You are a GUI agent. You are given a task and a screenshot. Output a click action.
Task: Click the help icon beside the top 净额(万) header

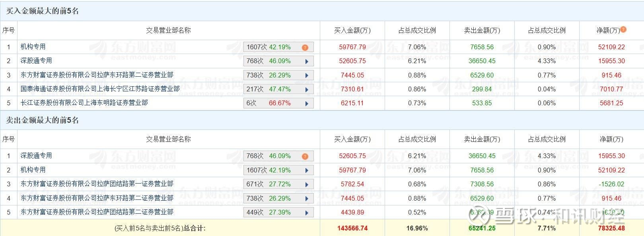[x=623, y=29]
